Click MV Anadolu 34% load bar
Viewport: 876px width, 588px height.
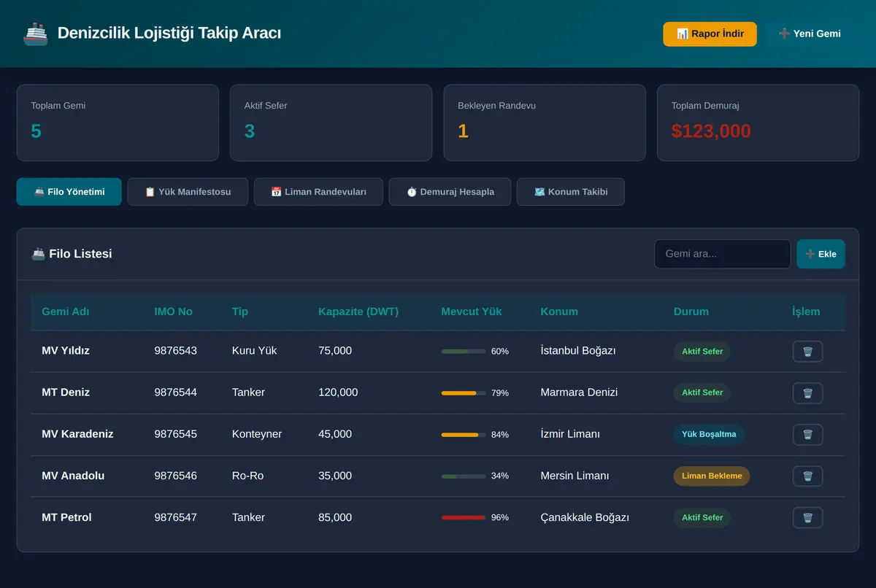464,476
